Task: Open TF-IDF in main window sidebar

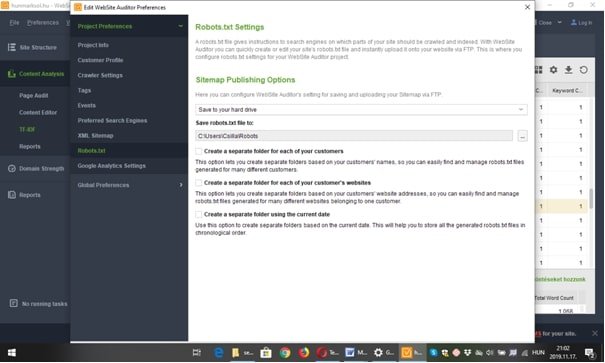Action: pos(27,129)
